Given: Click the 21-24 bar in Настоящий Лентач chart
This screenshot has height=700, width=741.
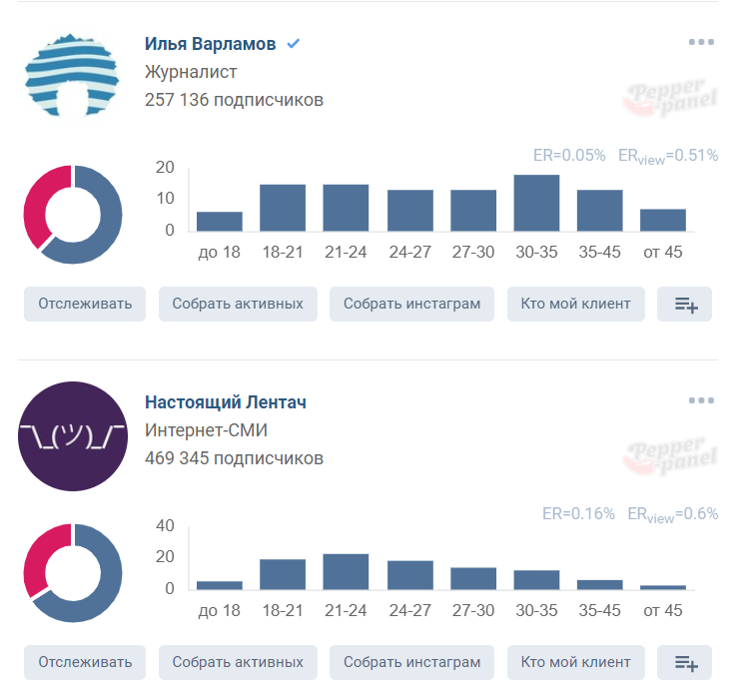Looking at the screenshot, I should click(x=346, y=572).
